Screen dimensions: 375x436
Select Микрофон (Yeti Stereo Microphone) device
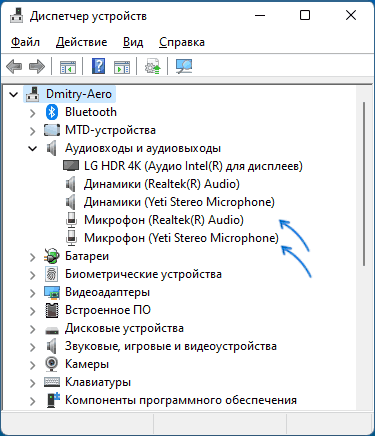click(x=181, y=238)
